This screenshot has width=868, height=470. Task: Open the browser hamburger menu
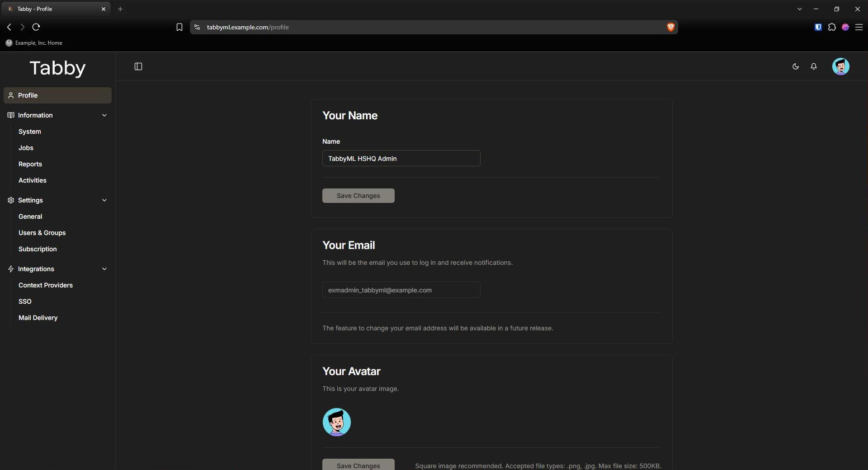point(859,27)
